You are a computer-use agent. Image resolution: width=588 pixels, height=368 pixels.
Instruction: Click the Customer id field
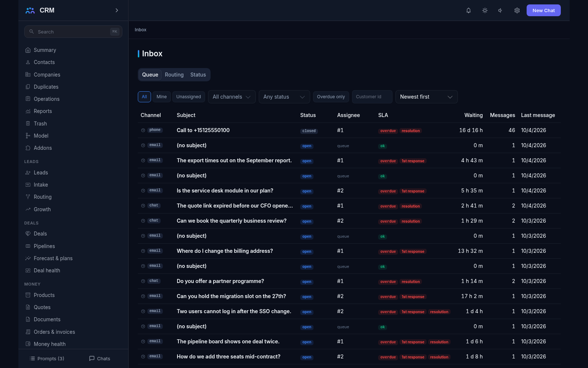(372, 97)
